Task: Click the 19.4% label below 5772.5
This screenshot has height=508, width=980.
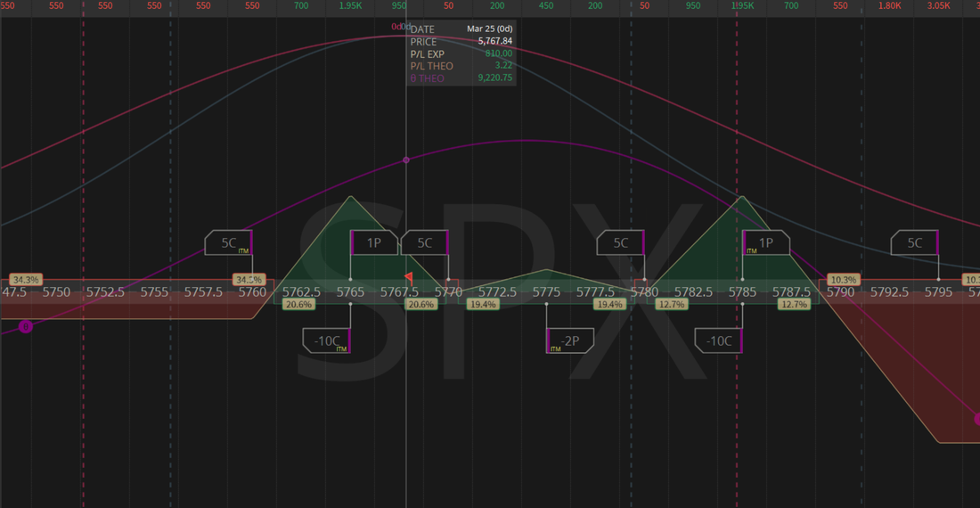Action: 483,304
